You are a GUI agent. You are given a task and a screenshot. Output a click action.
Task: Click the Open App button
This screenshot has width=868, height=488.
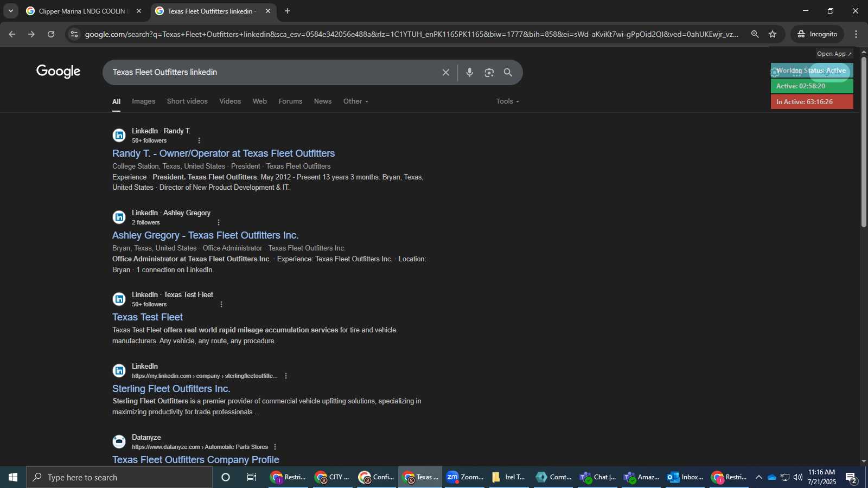coord(834,54)
